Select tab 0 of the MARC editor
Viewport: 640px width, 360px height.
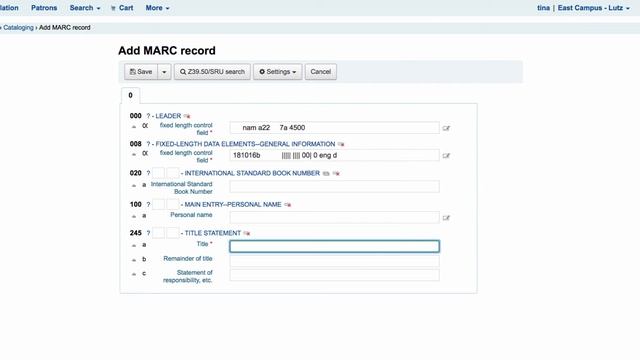[x=131, y=96]
